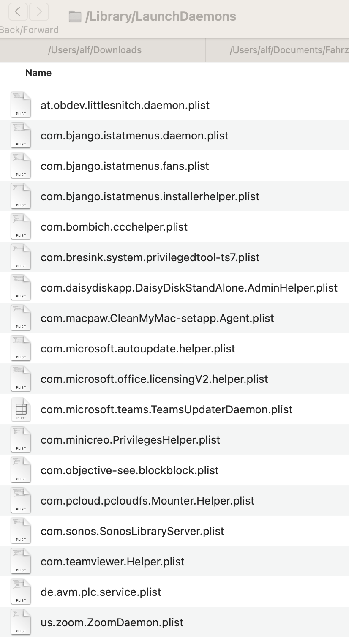Click folder icon beside /Library/LaunchDaemons title

pos(75,17)
